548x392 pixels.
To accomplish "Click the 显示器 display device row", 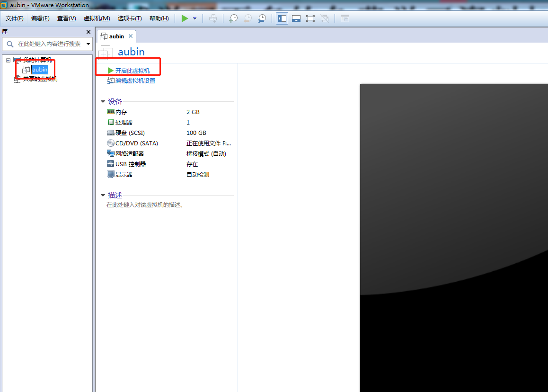I will [x=170, y=175].
